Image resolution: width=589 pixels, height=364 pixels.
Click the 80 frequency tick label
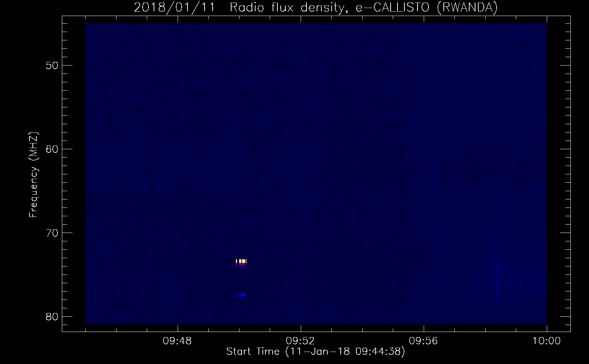coord(52,316)
